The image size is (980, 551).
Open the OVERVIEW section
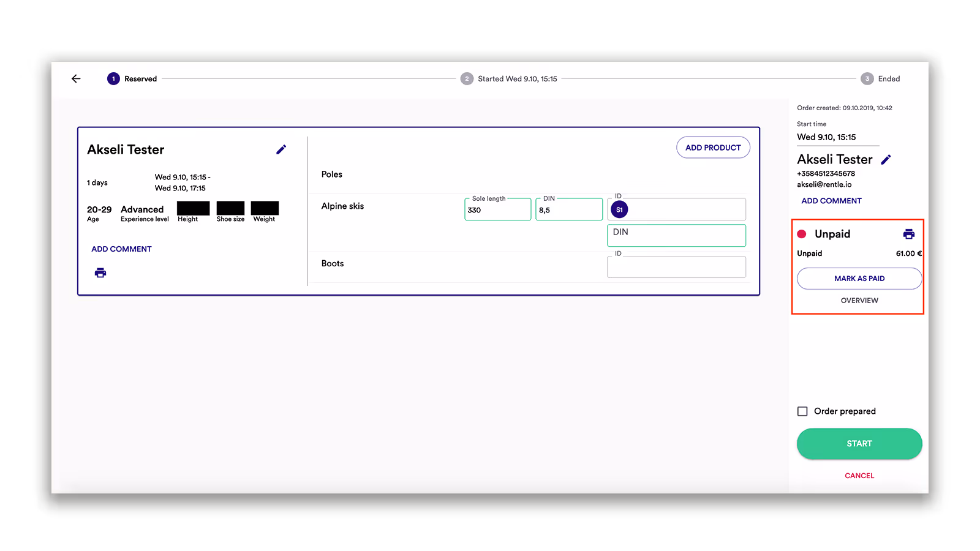859,300
